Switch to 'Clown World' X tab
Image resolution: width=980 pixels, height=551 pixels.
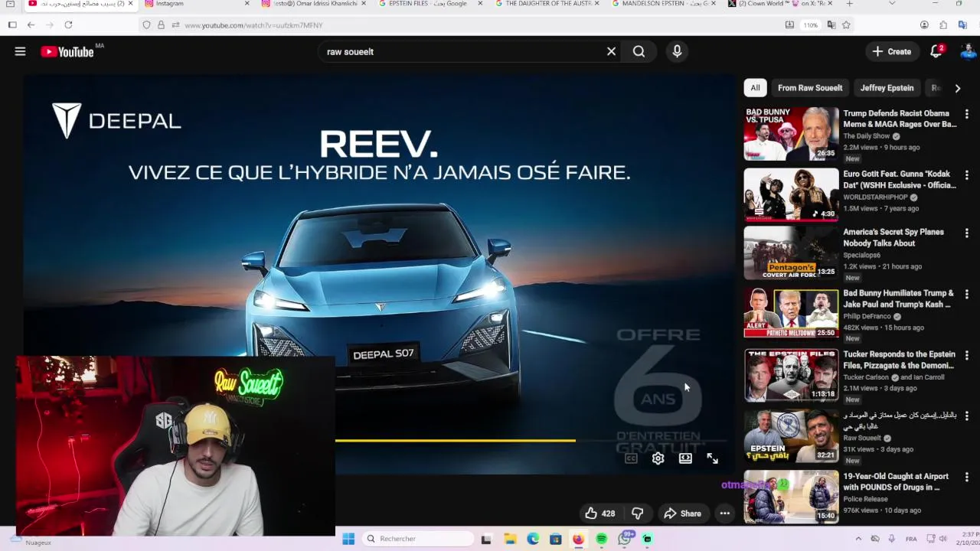click(780, 4)
